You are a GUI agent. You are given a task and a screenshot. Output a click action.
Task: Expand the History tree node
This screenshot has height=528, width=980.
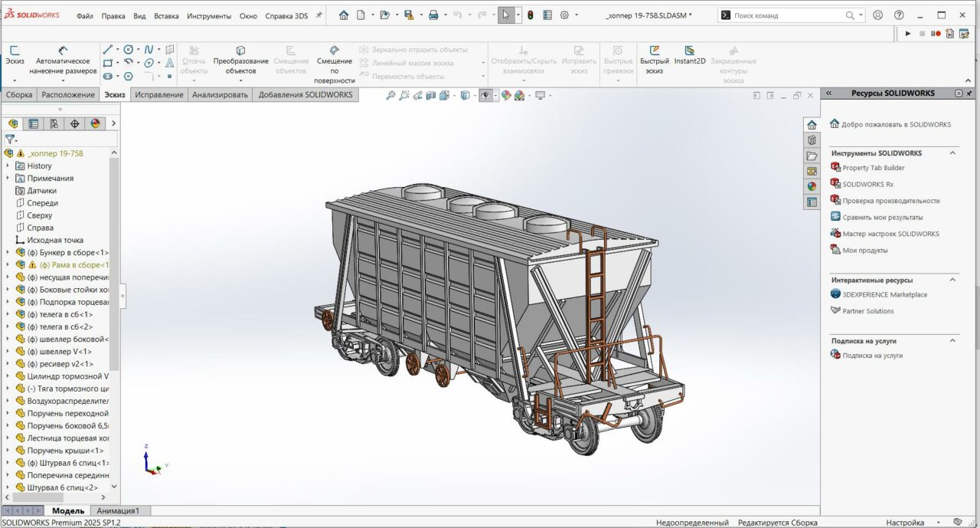pos(8,166)
